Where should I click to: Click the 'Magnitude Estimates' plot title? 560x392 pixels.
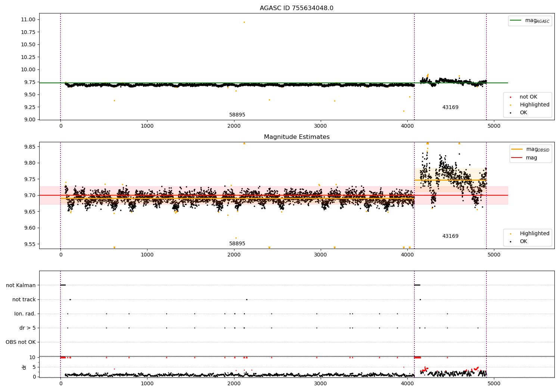pos(296,137)
